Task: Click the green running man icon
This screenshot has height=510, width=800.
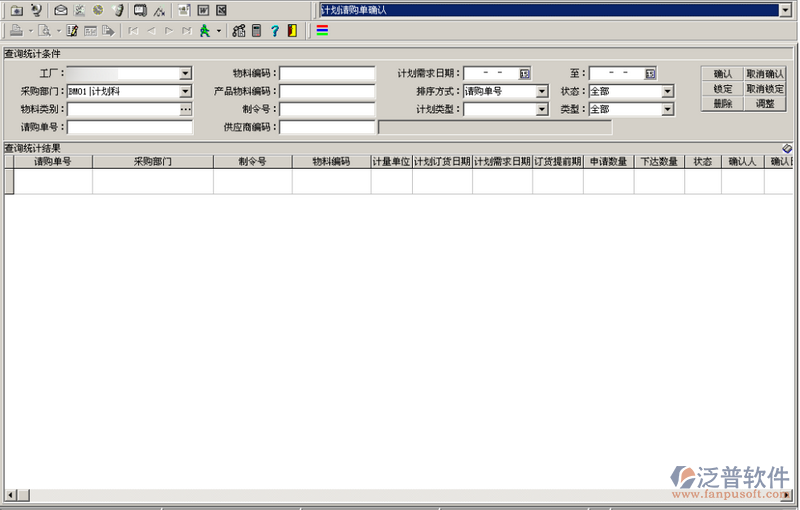Action: 205,31
